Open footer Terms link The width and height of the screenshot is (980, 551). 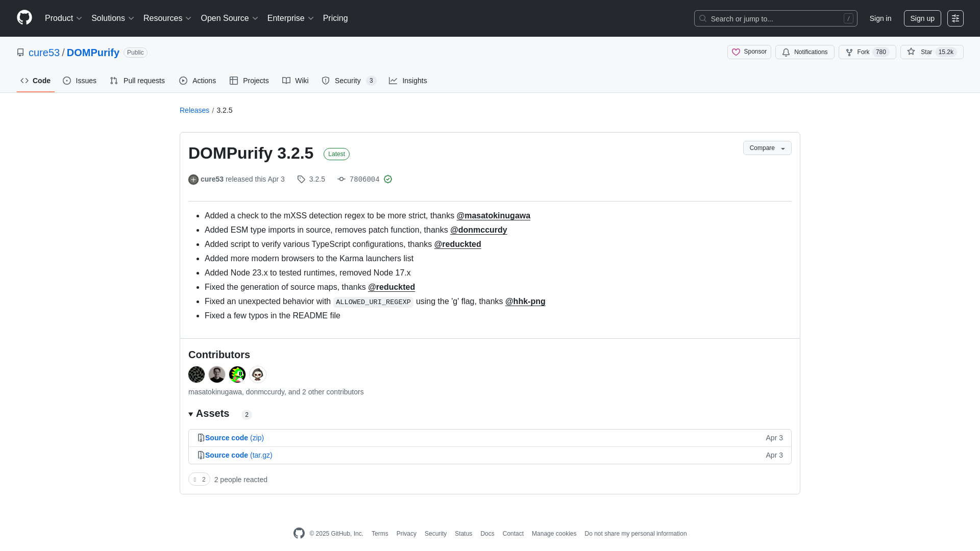380,534
